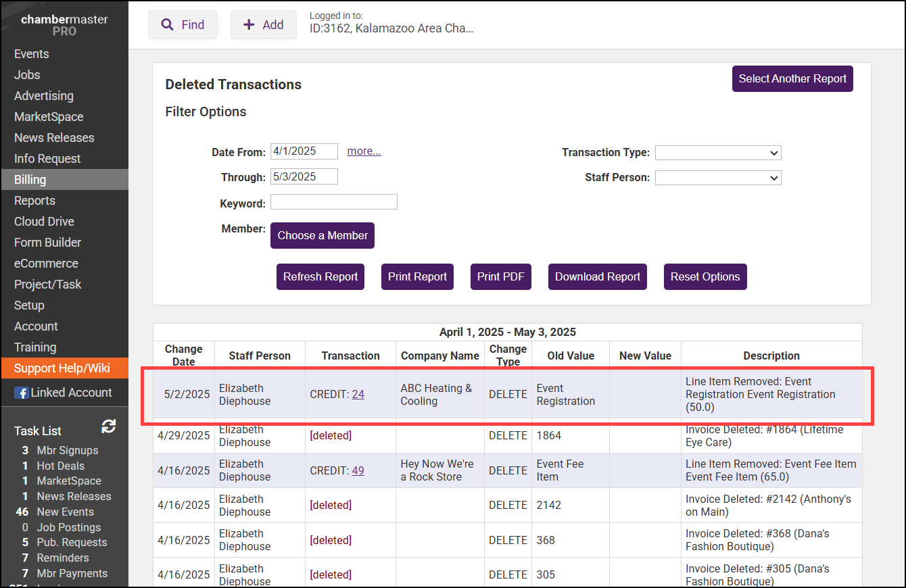Click the Refresh Report button

coord(320,277)
